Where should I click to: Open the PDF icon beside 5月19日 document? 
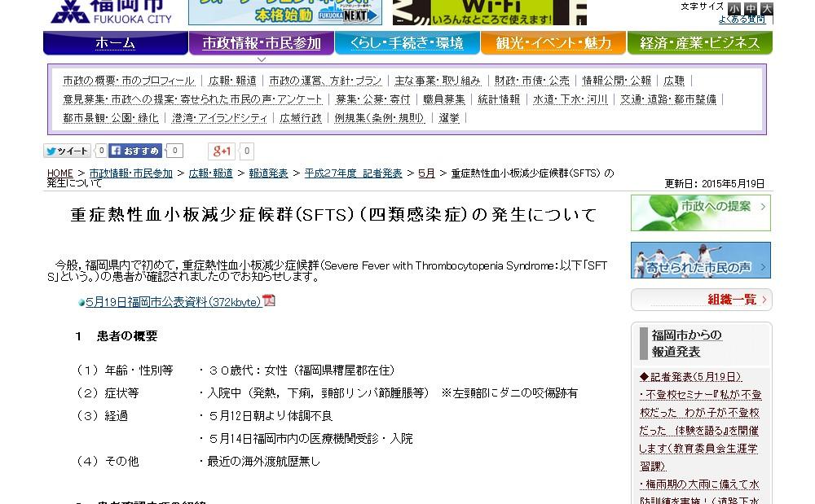click(x=269, y=300)
